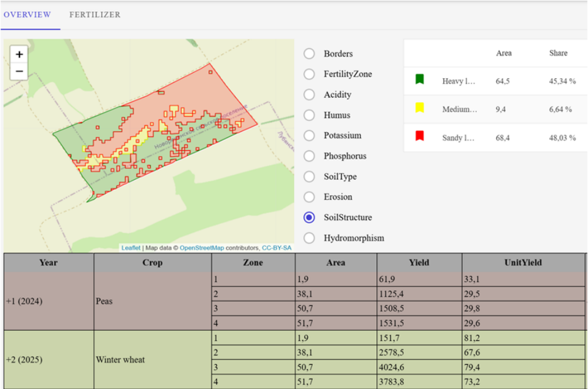588x389 pixels.
Task: Choose the Acidity layer option
Action: 309,95
